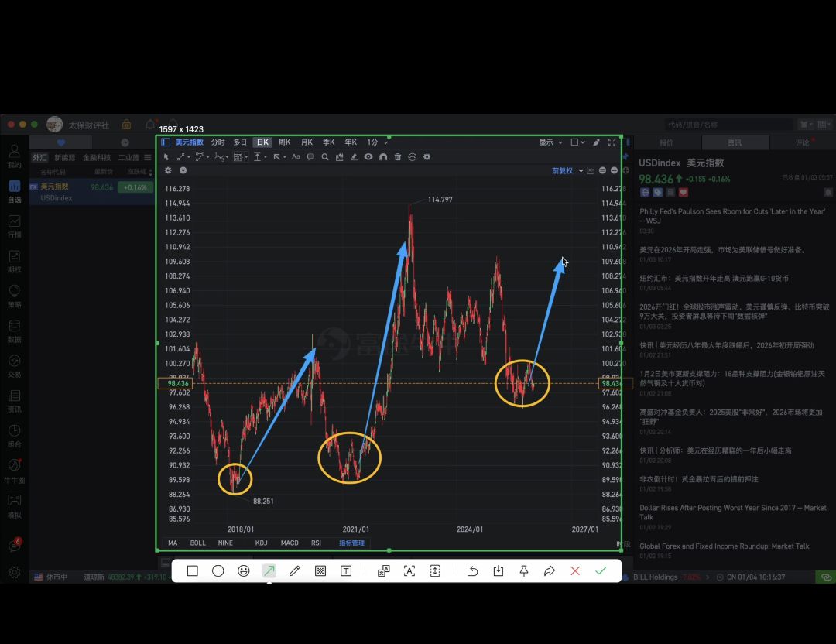
Task: Pin the screenshot to the screen
Action: (524, 571)
